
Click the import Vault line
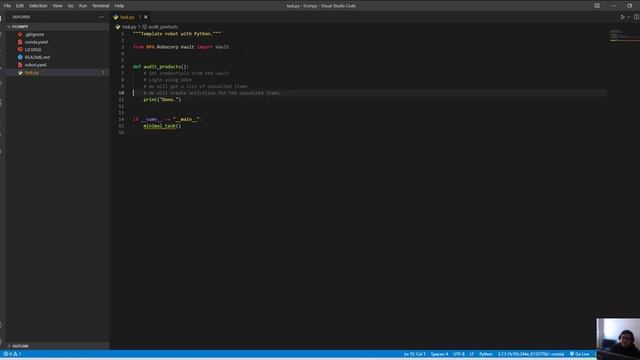[x=181, y=47]
